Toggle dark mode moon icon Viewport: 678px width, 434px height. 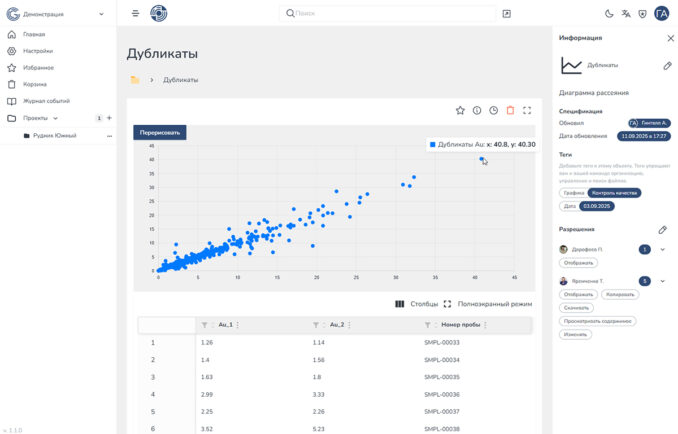tap(610, 14)
